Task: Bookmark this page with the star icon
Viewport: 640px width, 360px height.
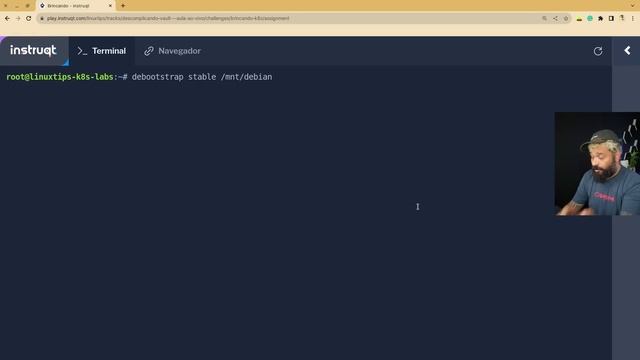Action: (566, 18)
